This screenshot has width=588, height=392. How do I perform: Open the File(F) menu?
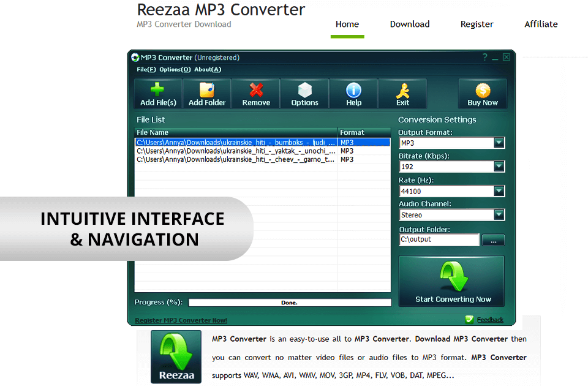pos(146,69)
